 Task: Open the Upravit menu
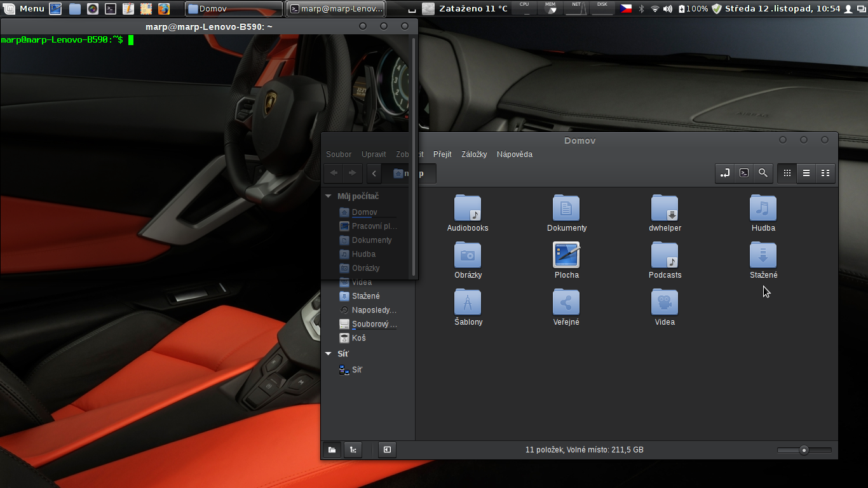coord(374,154)
